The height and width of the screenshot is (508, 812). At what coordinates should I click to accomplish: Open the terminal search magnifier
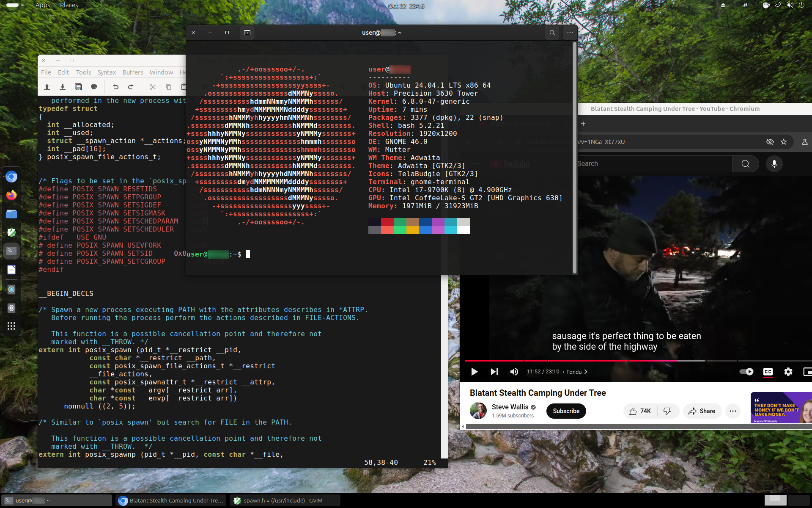pos(552,33)
